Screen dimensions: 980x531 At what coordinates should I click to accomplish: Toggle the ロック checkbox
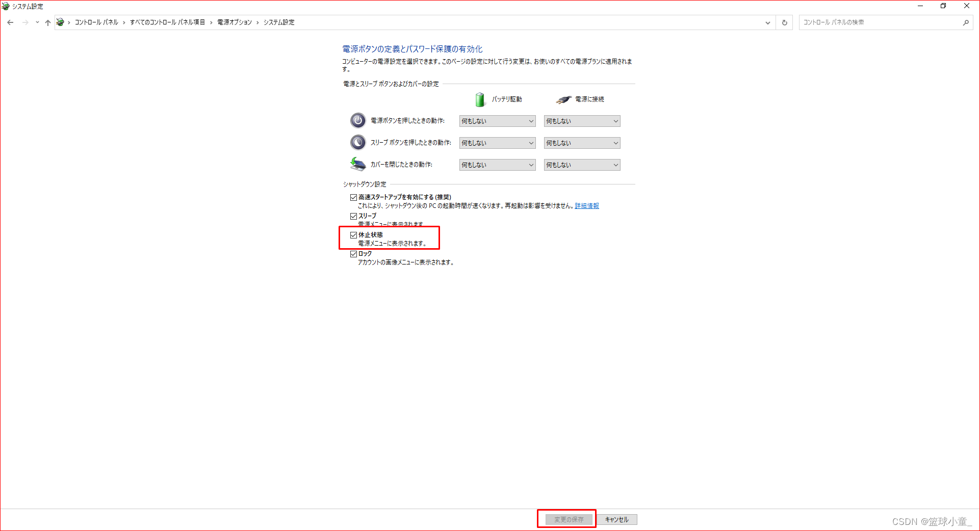(353, 254)
